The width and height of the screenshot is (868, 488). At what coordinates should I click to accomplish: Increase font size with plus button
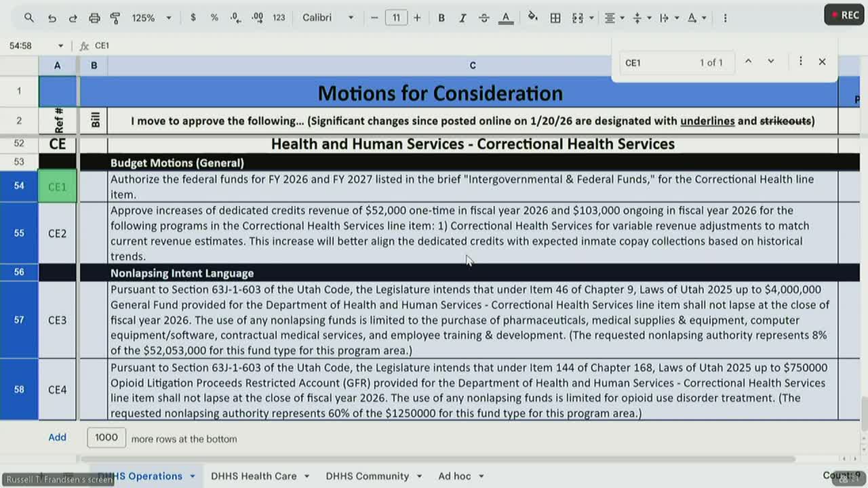click(x=417, y=18)
